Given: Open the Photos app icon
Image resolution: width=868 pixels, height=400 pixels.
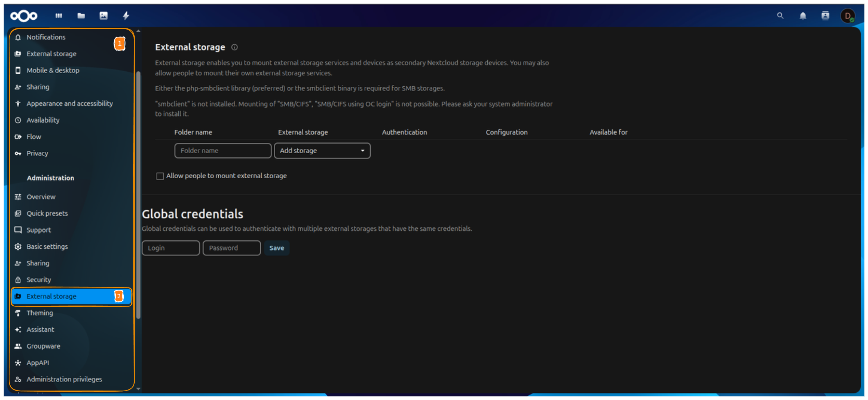Looking at the screenshot, I should click(103, 16).
